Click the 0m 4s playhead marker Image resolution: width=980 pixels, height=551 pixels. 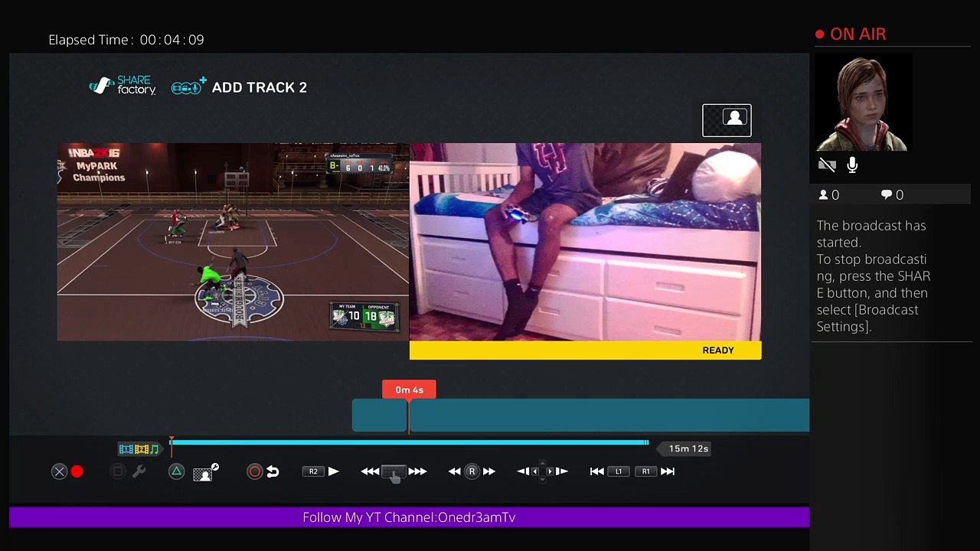pos(409,390)
